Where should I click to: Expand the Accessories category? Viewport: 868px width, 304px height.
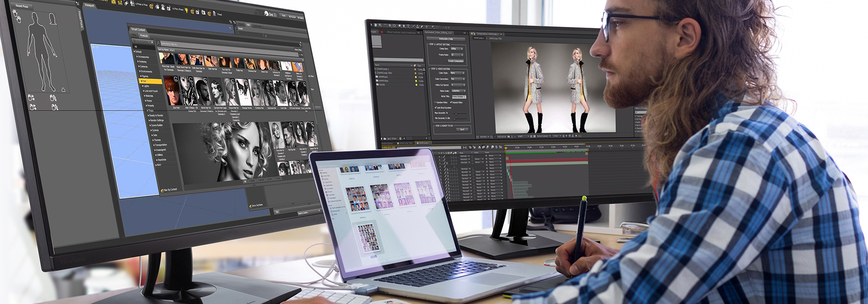[x=143, y=57]
